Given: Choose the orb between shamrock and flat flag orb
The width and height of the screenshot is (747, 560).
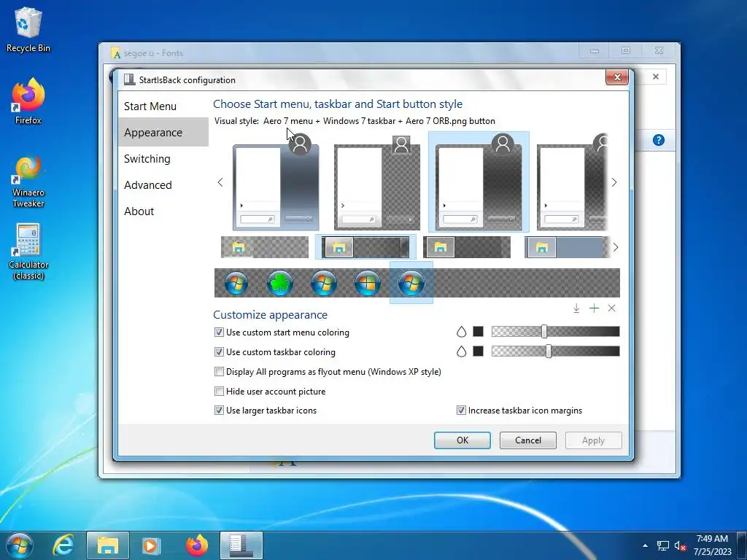Looking at the screenshot, I should tap(324, 283).
